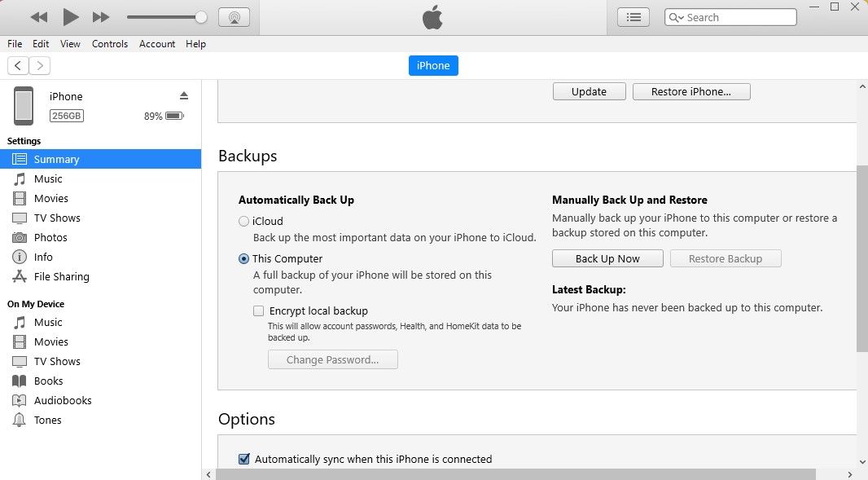Screen dimensions: 868x480
Task: Select TV Shows under Settings
Action: click(55, 218)
